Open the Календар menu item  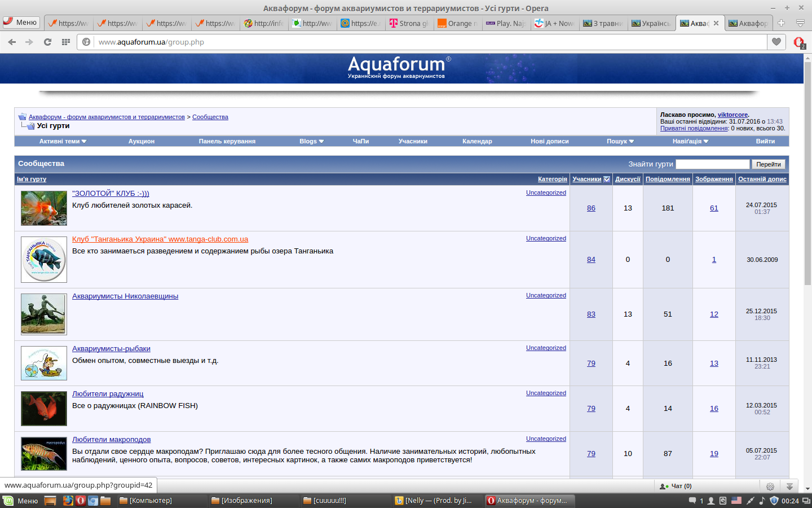(x=477, y=141)
